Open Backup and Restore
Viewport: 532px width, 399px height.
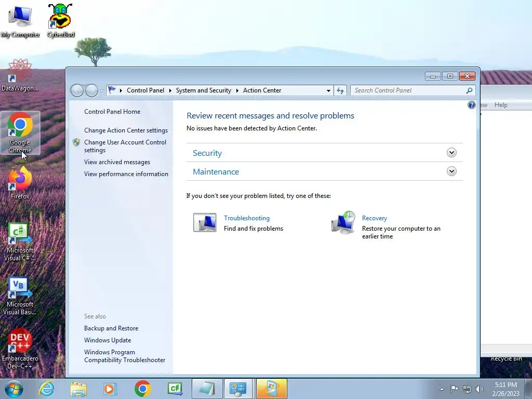[111, 328]
